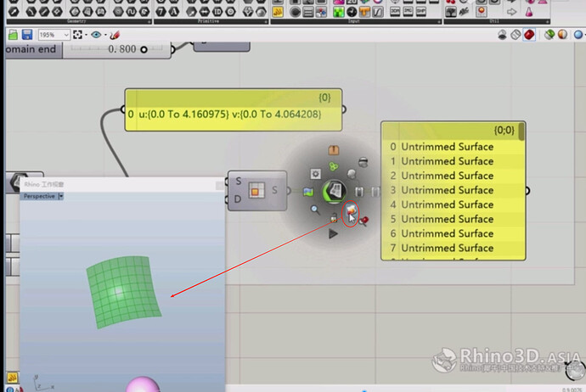This screenshot has width=586, height=392.
Task: Click the domain end slider knob at 0.800
Action: point(144,49)
